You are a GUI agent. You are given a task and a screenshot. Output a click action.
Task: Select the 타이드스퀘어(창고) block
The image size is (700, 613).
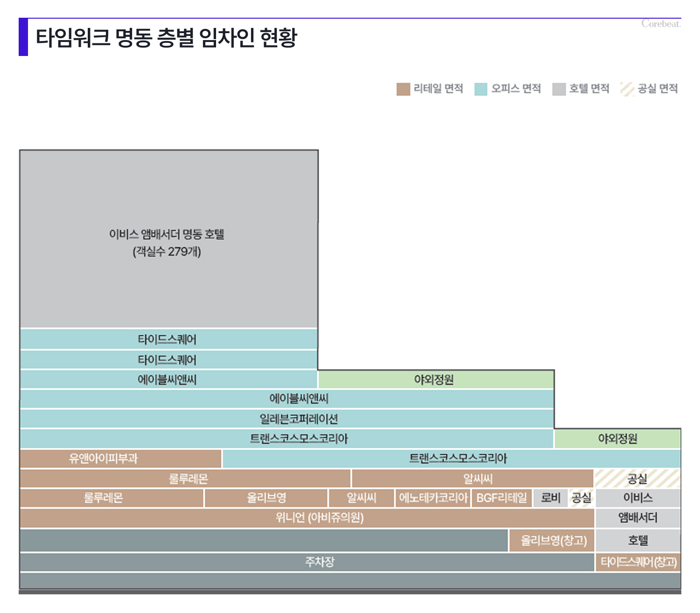point(638,562)
